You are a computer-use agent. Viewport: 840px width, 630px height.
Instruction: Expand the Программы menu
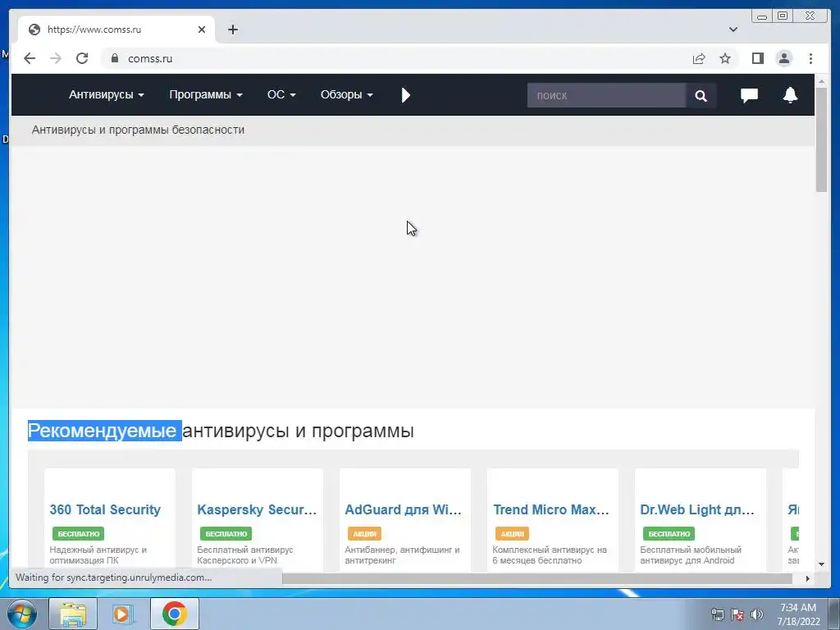pos(206,95)
